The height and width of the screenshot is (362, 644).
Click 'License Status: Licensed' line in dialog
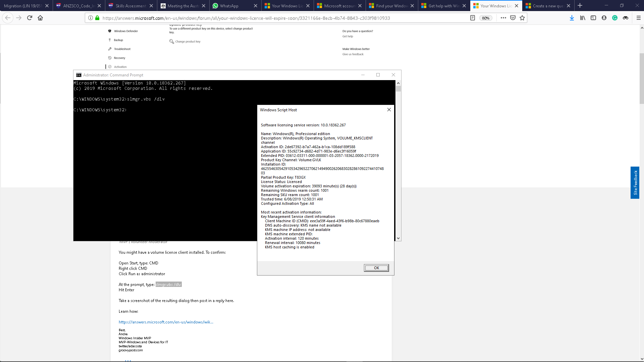click(281, 182)
